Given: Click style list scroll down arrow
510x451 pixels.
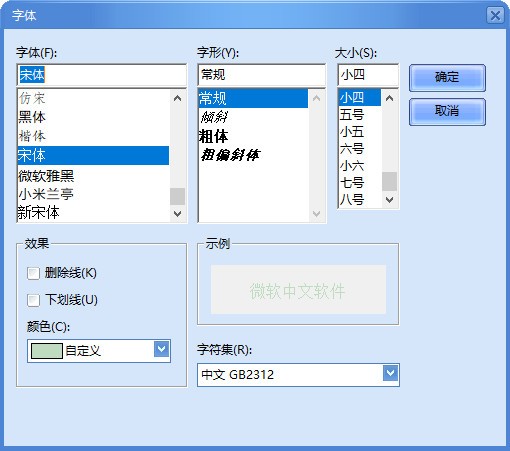Looking at the screenshot, I should click(317, 214).
